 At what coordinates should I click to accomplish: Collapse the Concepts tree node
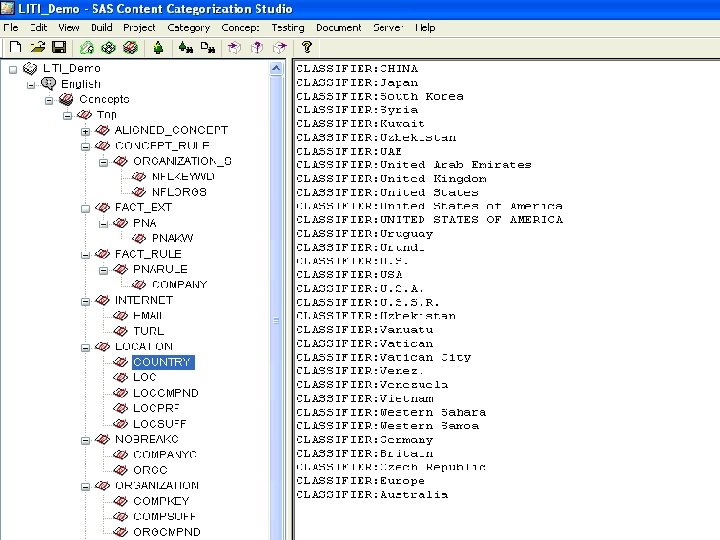49,101
